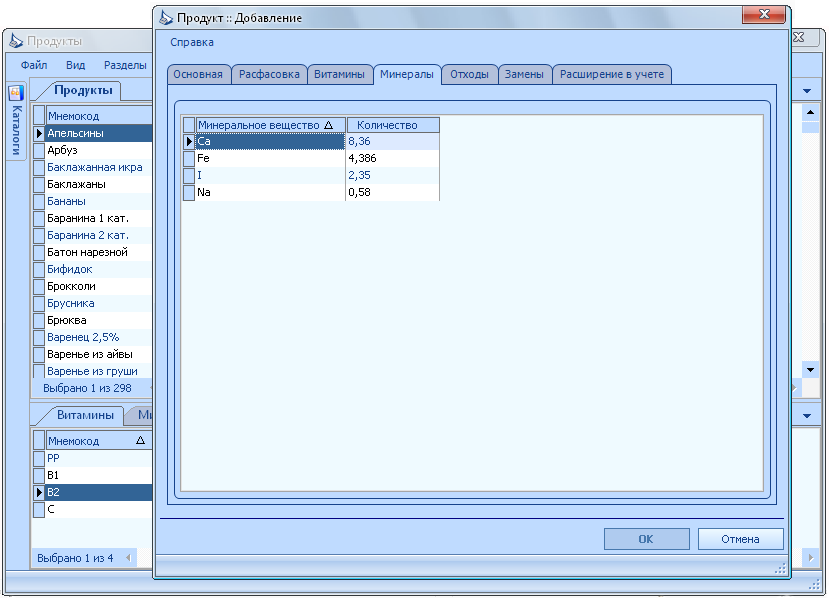Click the Количество column header
Image resolution: width=829 pixels, height=598 pixels.
(x=393, y=125)
